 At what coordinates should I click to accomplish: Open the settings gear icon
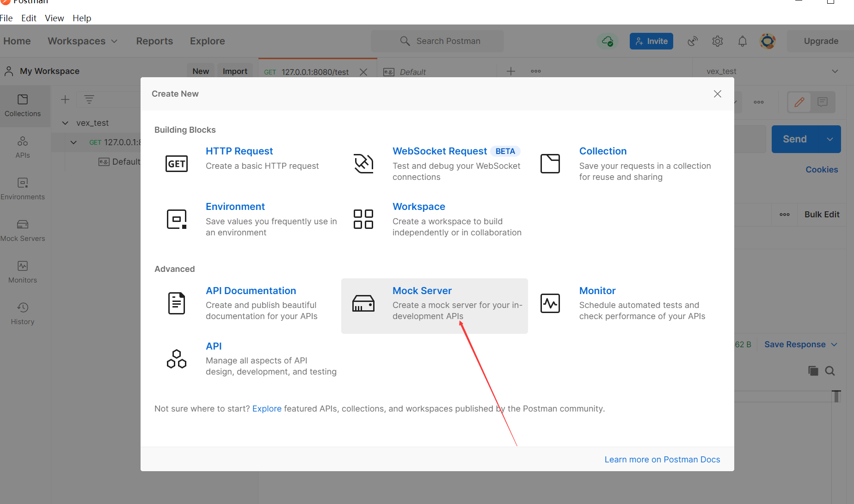pos(718,41)
